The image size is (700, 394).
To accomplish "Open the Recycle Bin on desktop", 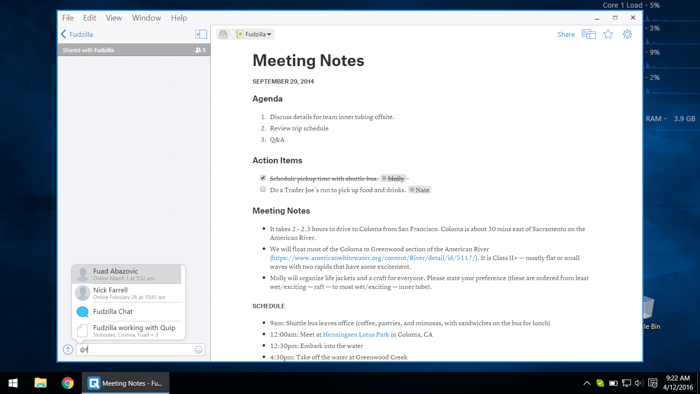I will tap(652, 312).
